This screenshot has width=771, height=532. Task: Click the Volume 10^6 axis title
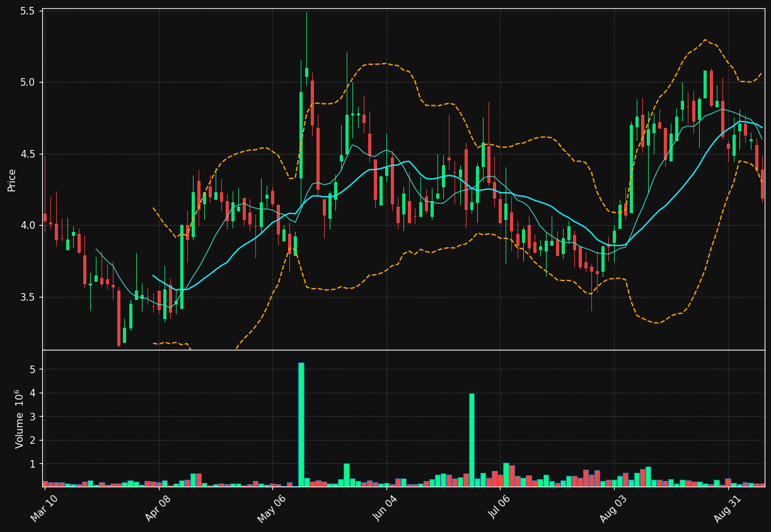(x=19, y=419)
